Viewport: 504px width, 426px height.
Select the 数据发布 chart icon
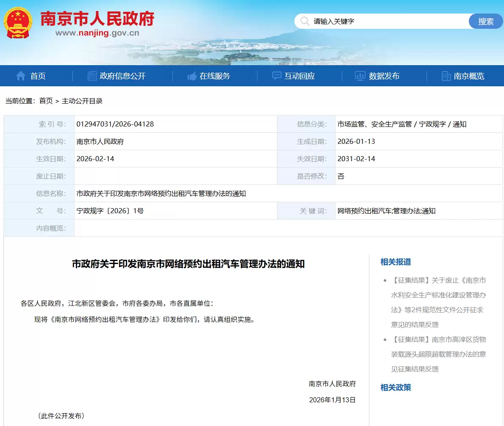(x=360, y=76)
